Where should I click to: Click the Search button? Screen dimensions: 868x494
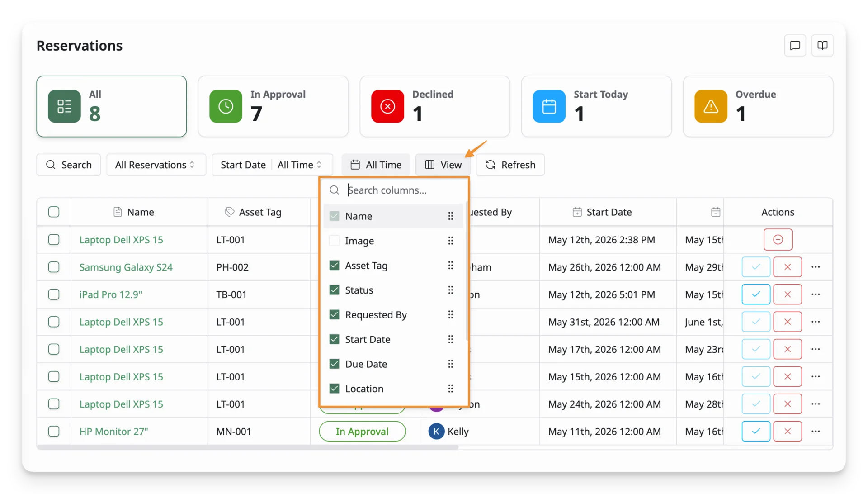(69, 165)
